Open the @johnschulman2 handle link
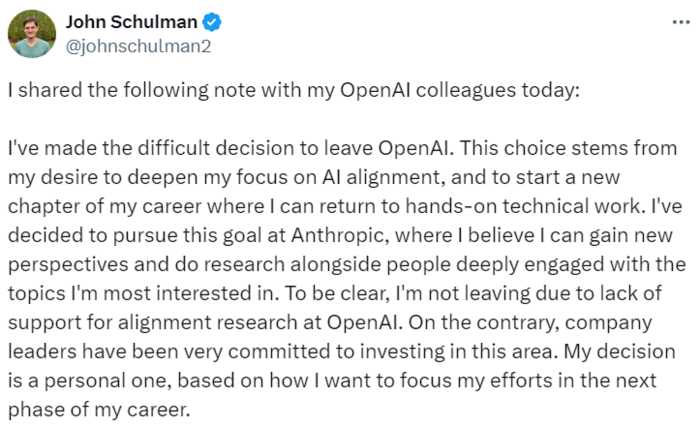This screenshot has height=428, width=700. coord(138,46)
